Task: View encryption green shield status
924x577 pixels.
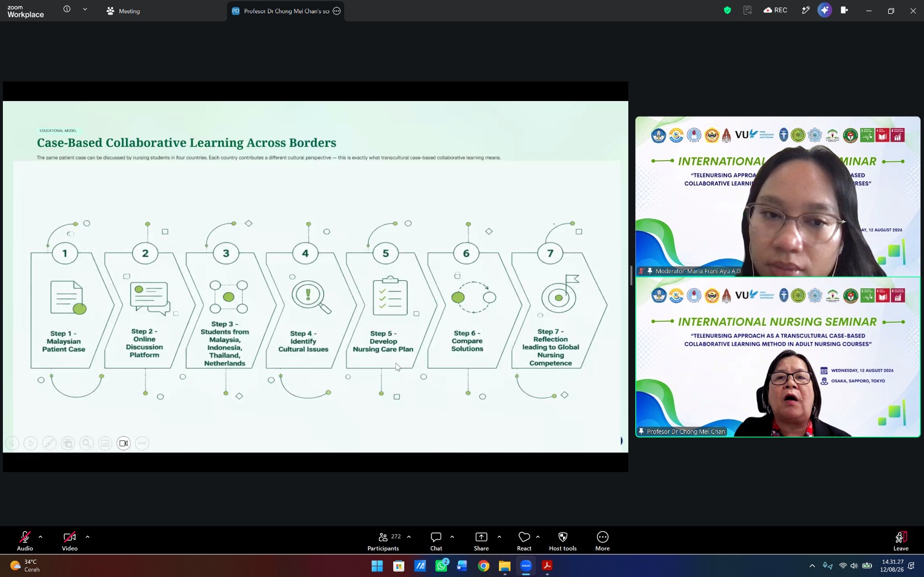Action: tap(728, 10)
